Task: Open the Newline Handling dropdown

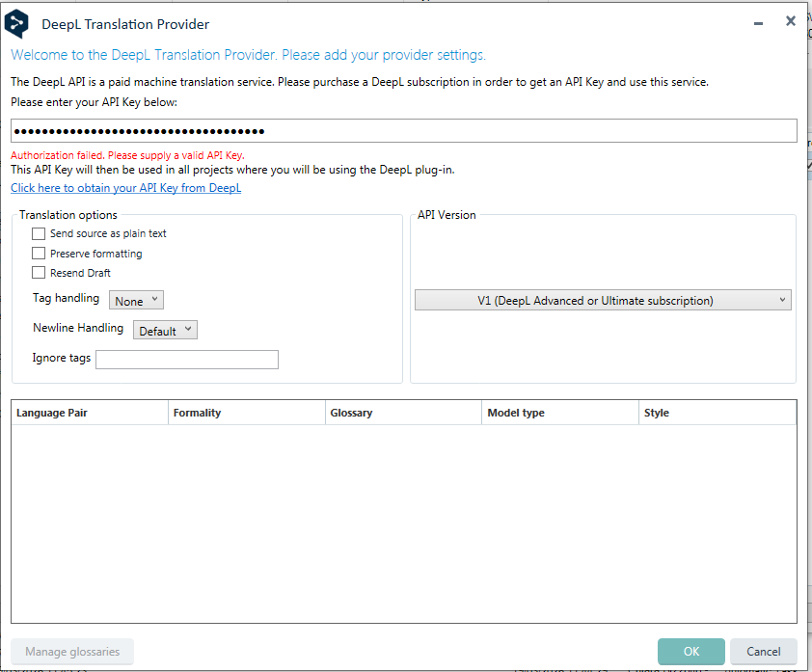Action: [x=165, y=329]
